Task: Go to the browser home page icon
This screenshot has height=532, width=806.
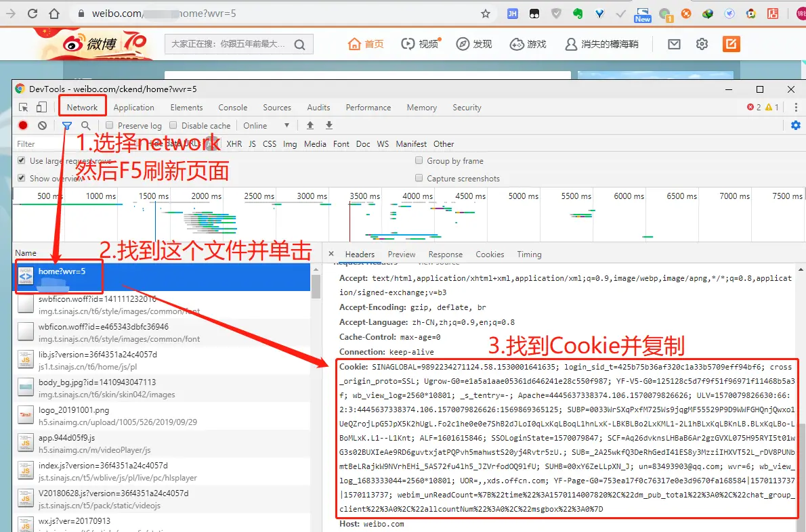Action: (54, 14)
